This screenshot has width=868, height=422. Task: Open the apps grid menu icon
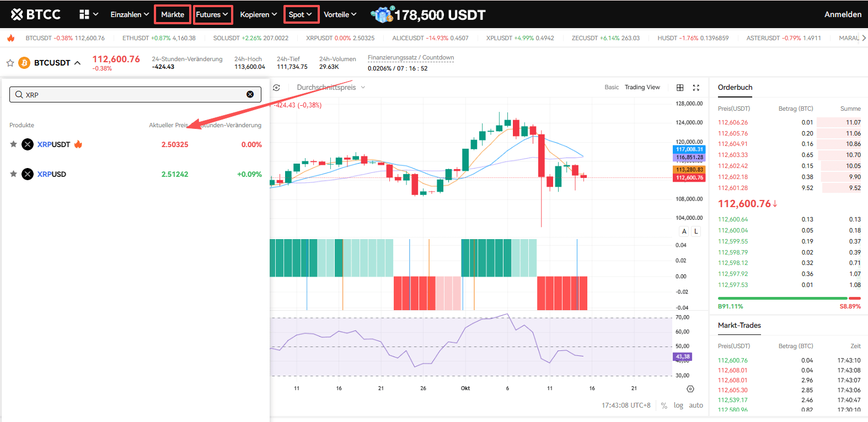84,14
